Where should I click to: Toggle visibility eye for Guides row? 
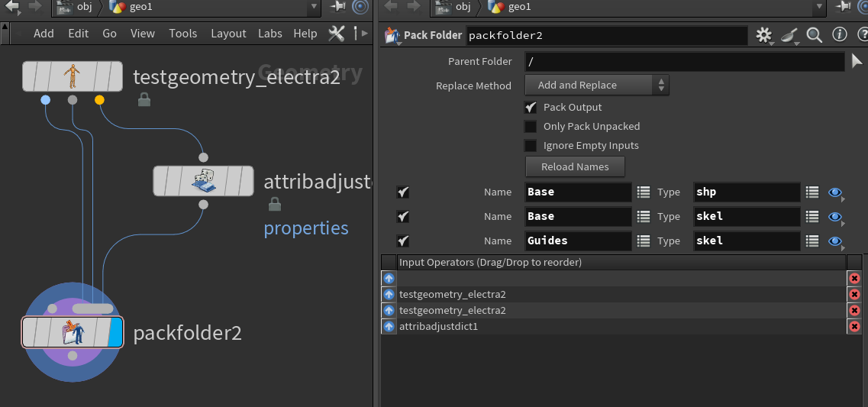[835, 241]
